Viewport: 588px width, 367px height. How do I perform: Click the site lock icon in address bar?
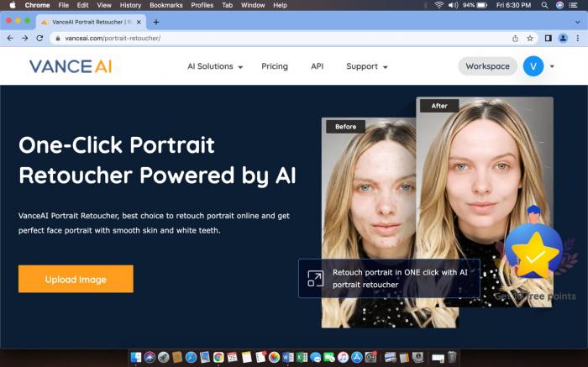click(58, 39)
